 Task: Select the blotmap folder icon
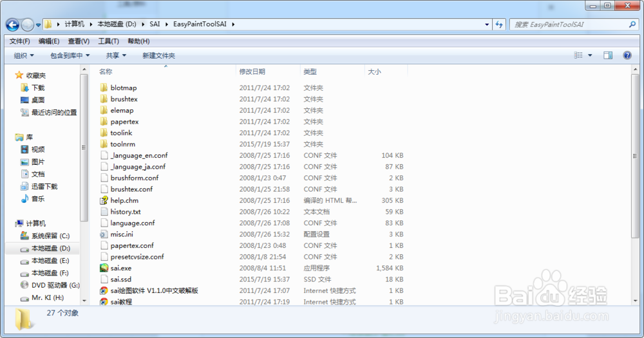pos(104,88)
